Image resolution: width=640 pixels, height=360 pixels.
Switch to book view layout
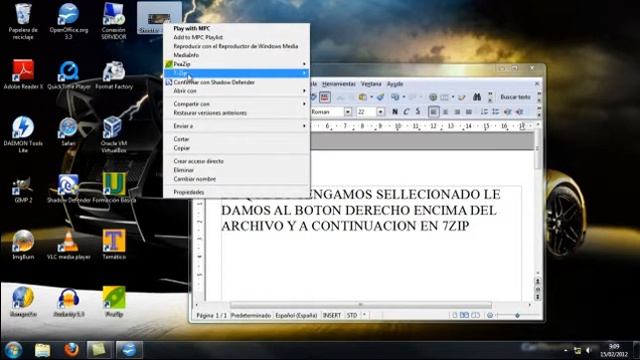tap(476, 315)
